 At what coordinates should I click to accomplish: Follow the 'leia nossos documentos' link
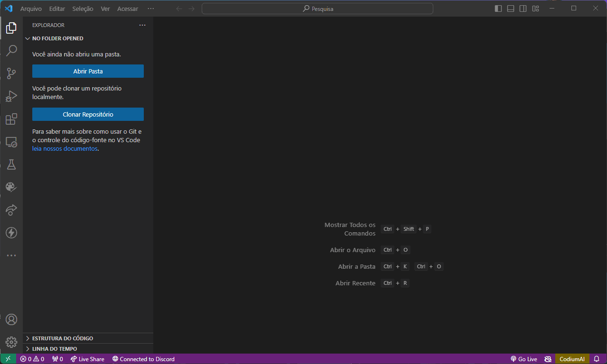pos(65,148)
